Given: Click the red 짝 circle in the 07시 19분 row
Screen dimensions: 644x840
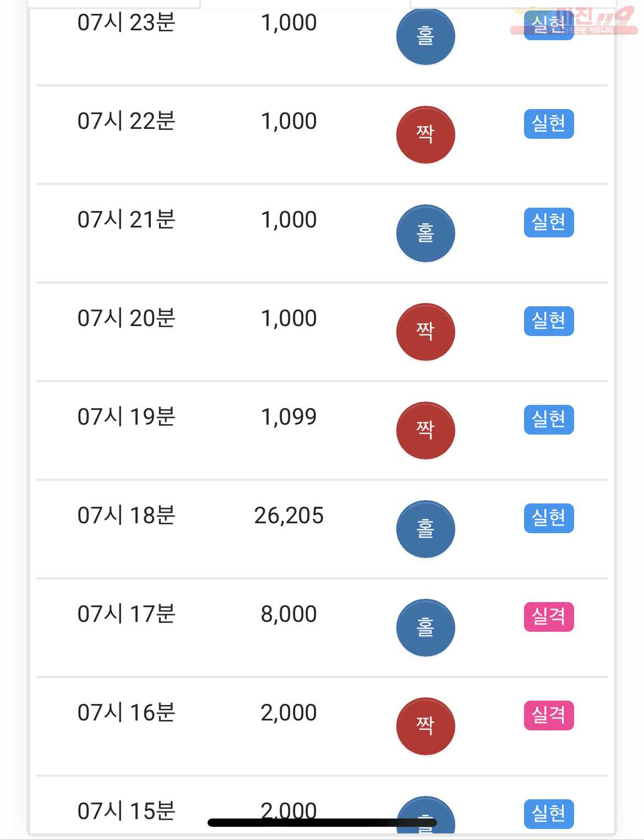Looking at the screenshot, I should [425, 431].
